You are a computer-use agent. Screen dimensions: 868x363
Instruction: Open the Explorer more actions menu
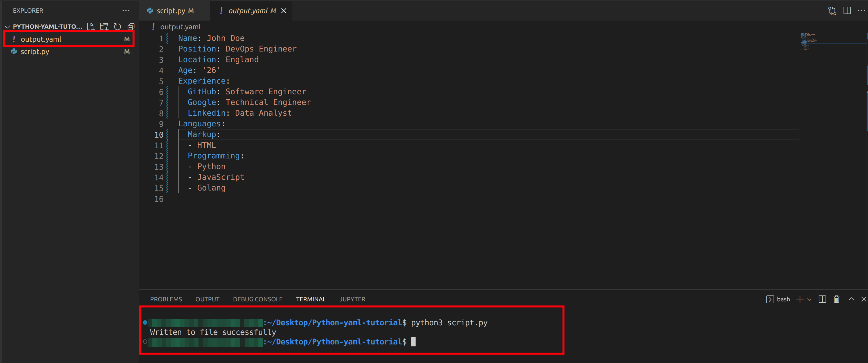(126, 10)
